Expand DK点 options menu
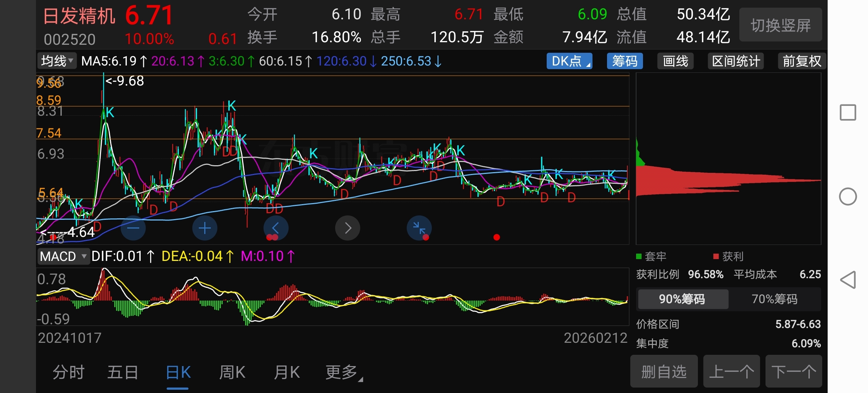Image resolution: width=868 pixels, height=393 pixels. [569, 61]
